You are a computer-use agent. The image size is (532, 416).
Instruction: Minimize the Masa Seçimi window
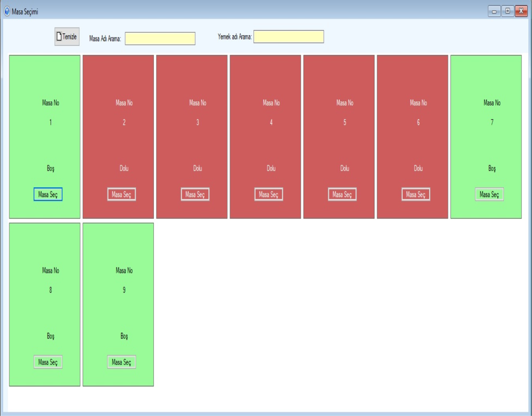coord(494,11)
